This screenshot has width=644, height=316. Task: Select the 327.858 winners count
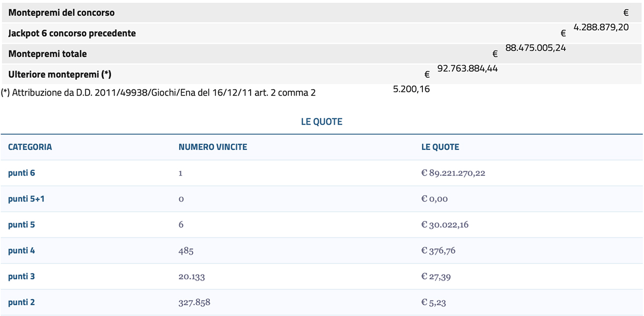194,302
